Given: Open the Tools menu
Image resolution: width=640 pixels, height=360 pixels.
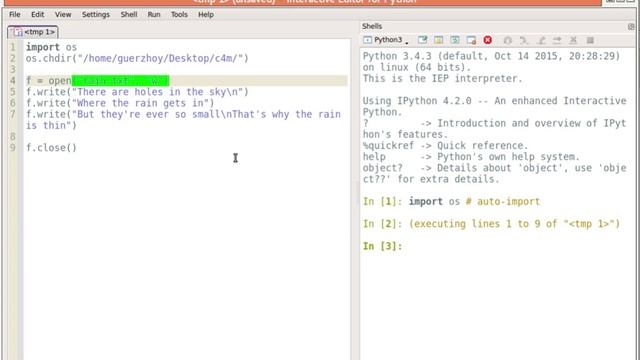Looking at the screenshot, I should (x=179, y=15).
